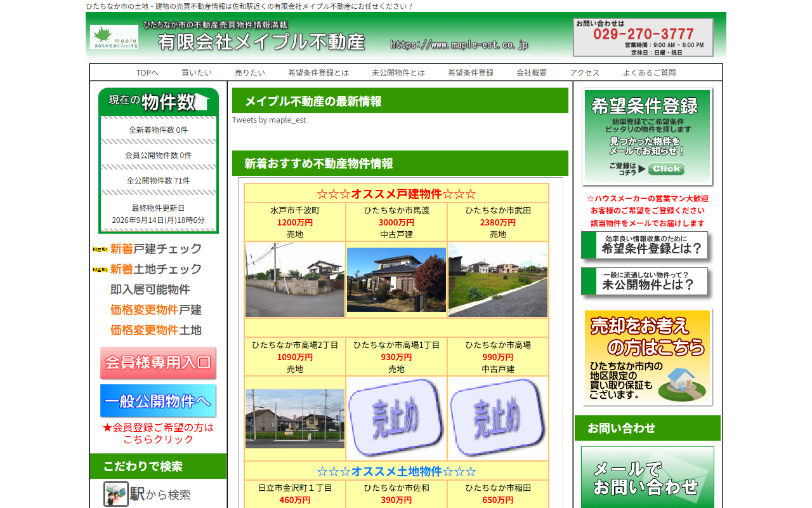Screen dimensions: 812x508
Task: Open the 売りたい menu
Action: [250, 73]
